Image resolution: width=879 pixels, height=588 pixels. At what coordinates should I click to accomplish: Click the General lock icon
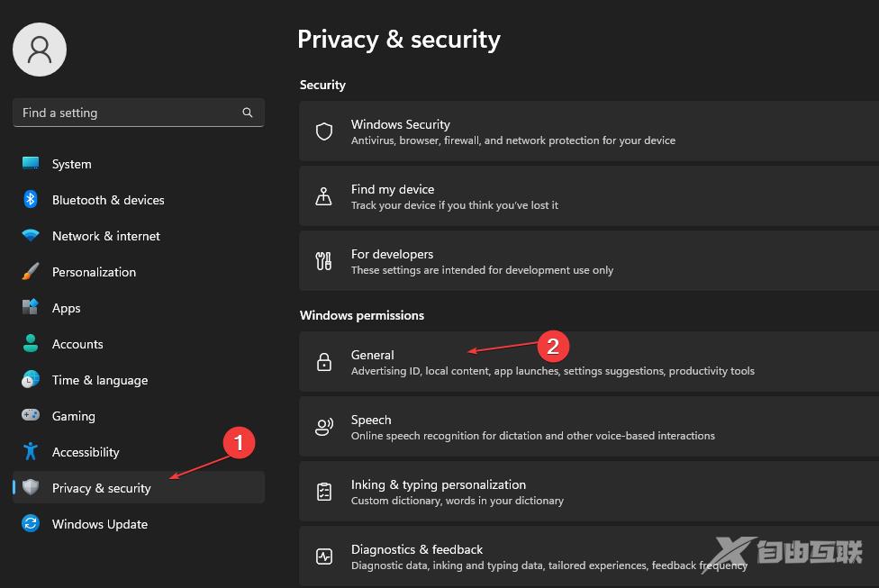[x=324, y=362]
